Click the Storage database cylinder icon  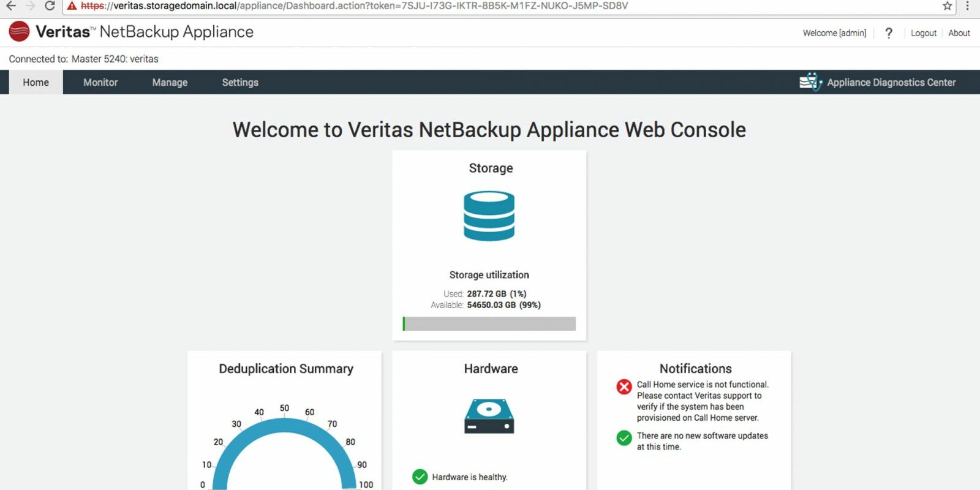(x=489, y=216)
